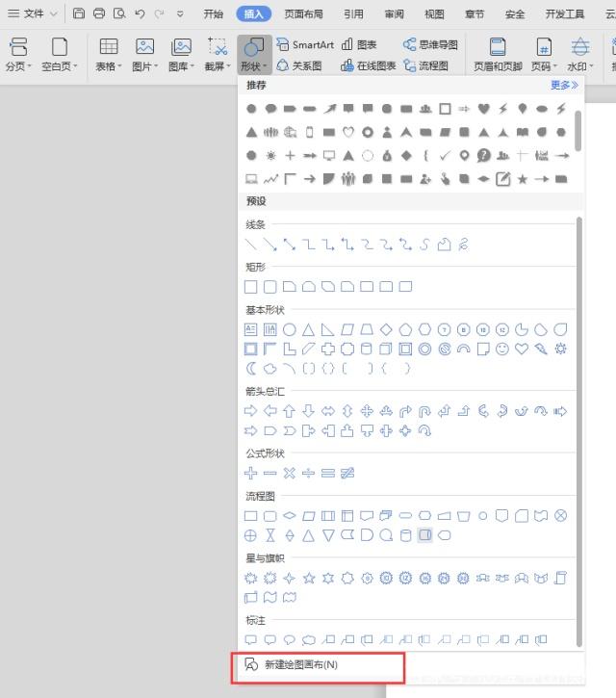
Task: Open the 页码 dropdown
Action: (544, 54)
